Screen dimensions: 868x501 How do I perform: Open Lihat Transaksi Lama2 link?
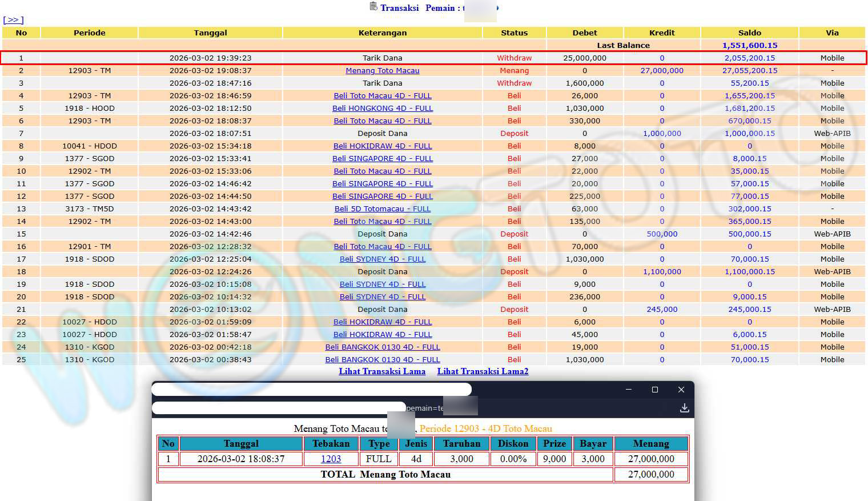[x=483, y=371]
